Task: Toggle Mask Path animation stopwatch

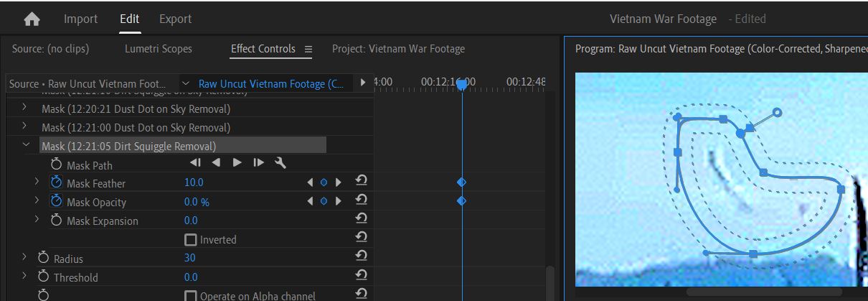Action: (x=57, y=165)
